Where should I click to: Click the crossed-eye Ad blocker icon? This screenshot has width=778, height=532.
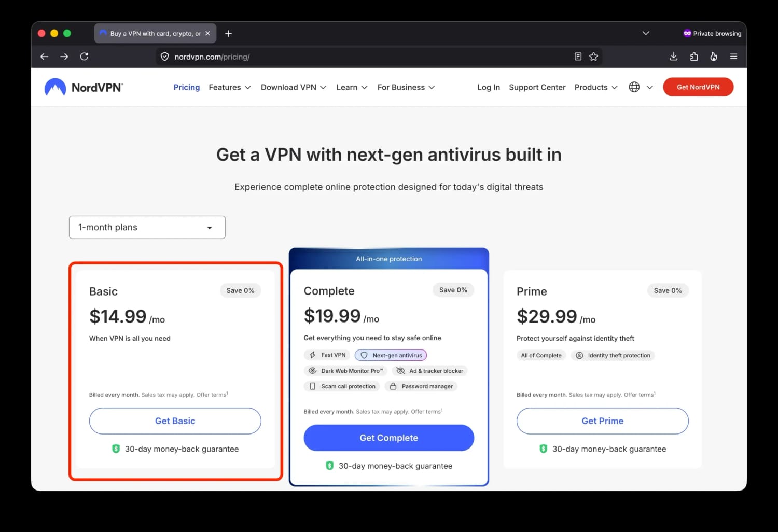(400, 371)
